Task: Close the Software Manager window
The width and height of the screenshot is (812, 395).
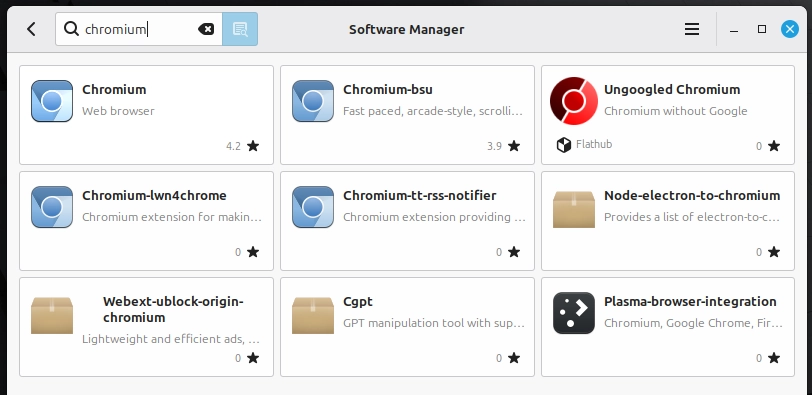Action: [790, 29]
